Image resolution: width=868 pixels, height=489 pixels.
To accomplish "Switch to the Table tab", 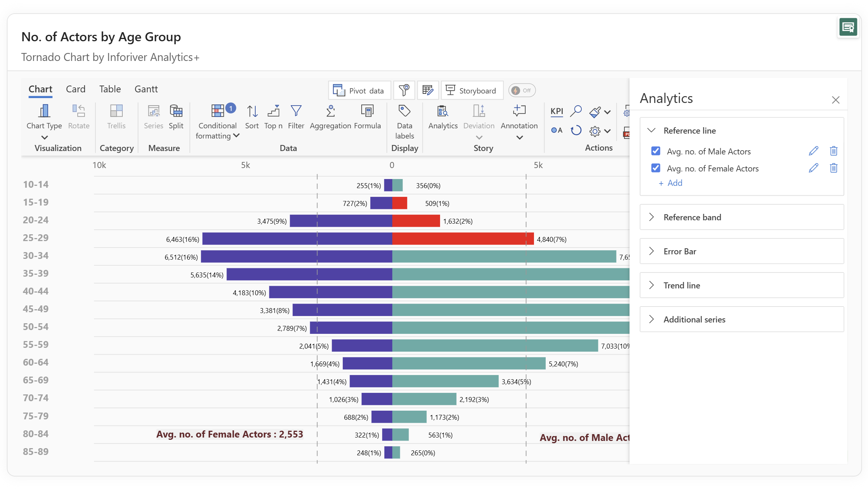I will click(110, 89).
